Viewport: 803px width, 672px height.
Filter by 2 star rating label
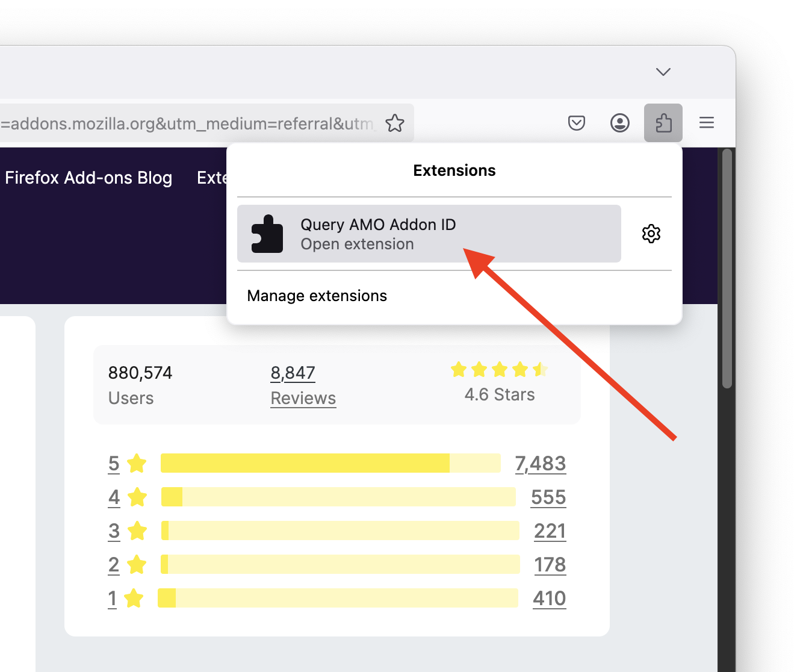pyautogui.click(x=114, y=565)
